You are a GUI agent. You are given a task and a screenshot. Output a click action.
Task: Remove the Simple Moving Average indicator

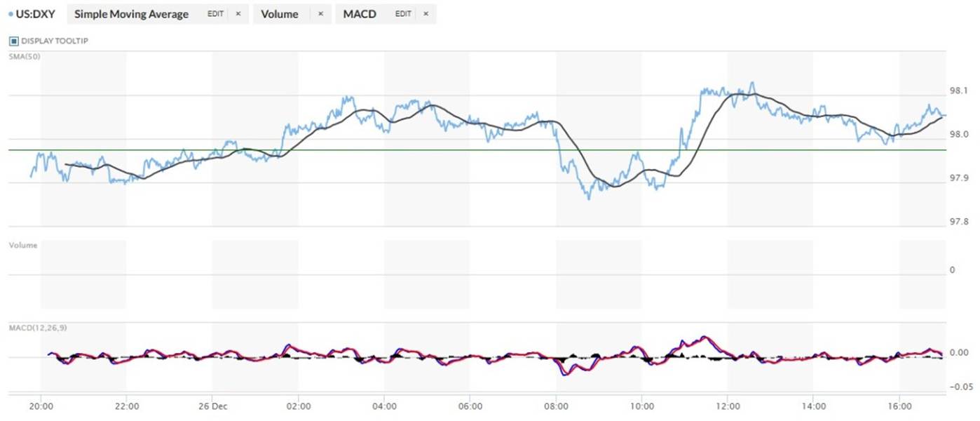[238, 14]
